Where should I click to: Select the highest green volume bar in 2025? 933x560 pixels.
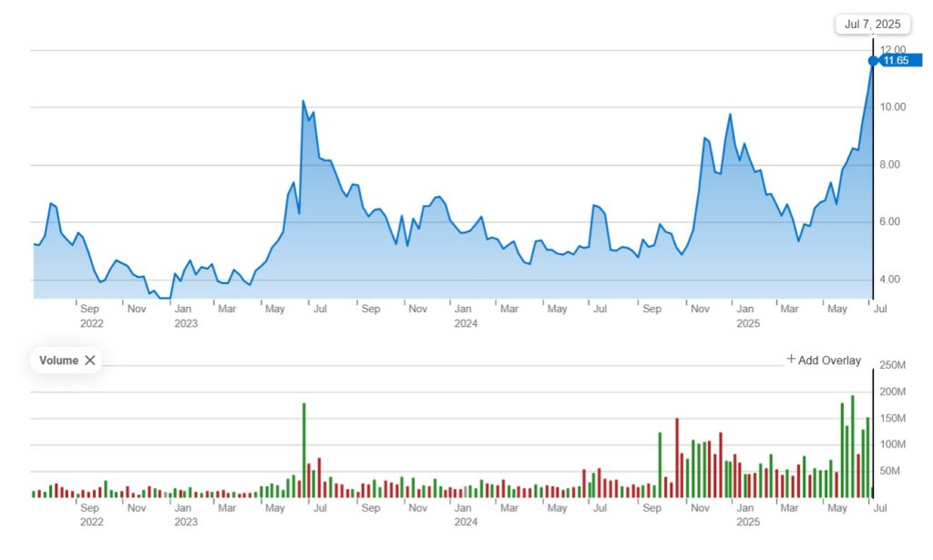point(852,446)
